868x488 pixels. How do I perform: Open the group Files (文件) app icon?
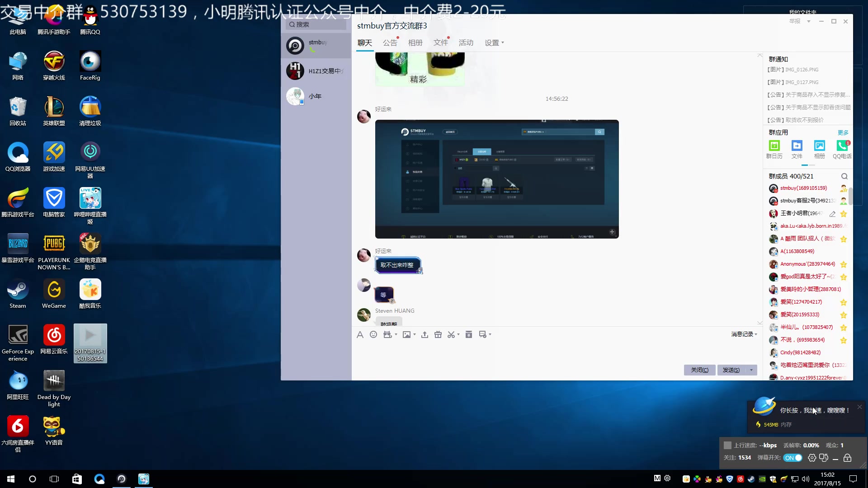tap(797, 149)
